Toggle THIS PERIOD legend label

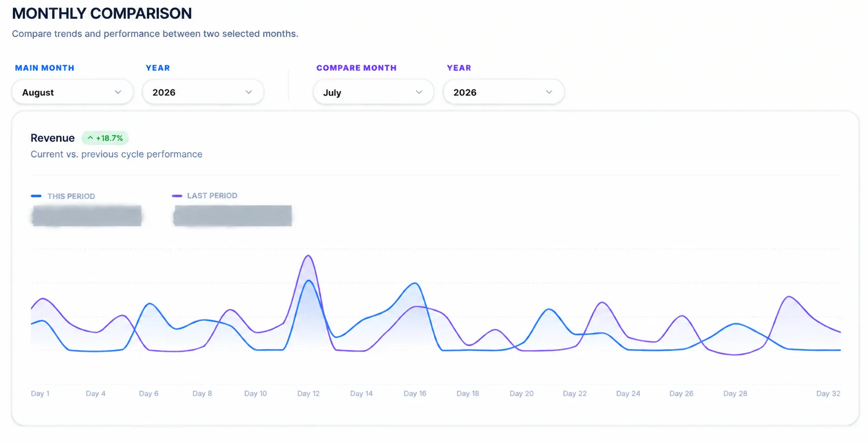pyautogui.click(x=71, y=196)
